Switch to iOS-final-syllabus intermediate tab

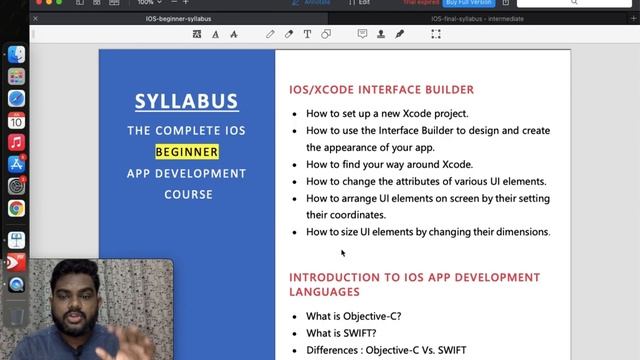point(478,19)
